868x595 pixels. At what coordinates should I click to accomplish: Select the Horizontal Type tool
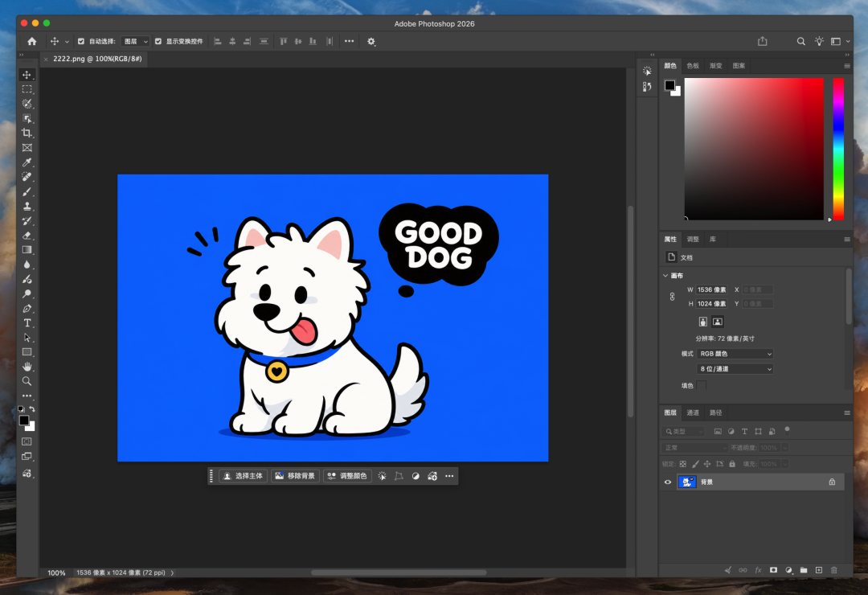[27, 323]
